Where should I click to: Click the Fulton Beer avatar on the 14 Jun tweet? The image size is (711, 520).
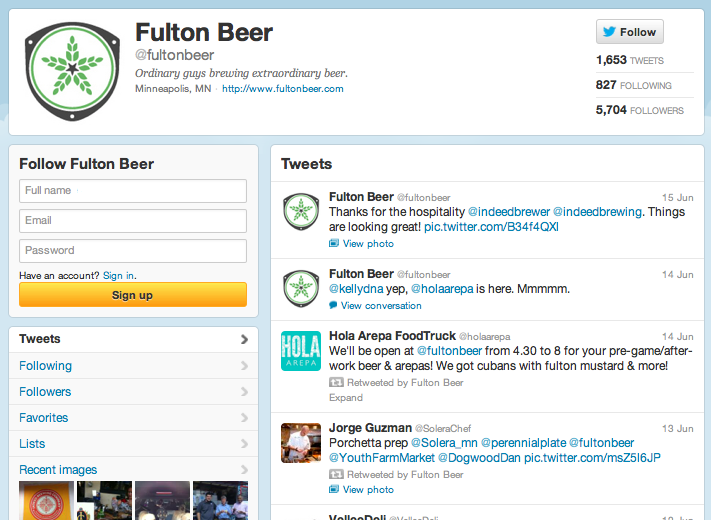coord(301,288)
